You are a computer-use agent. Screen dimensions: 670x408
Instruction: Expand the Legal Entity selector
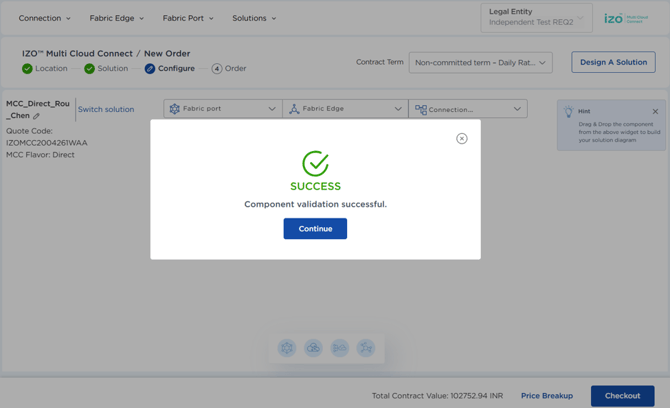[536, 18]
